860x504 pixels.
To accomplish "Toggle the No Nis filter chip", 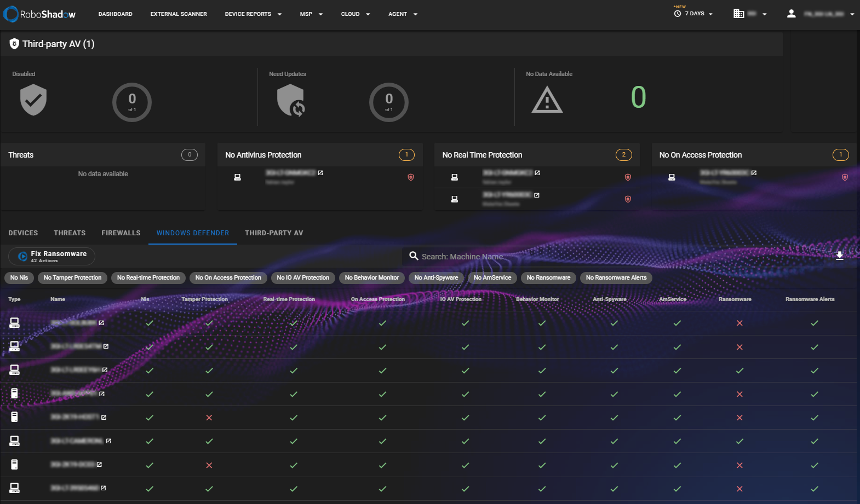I will pyautogui.click(x=19, y=278).
